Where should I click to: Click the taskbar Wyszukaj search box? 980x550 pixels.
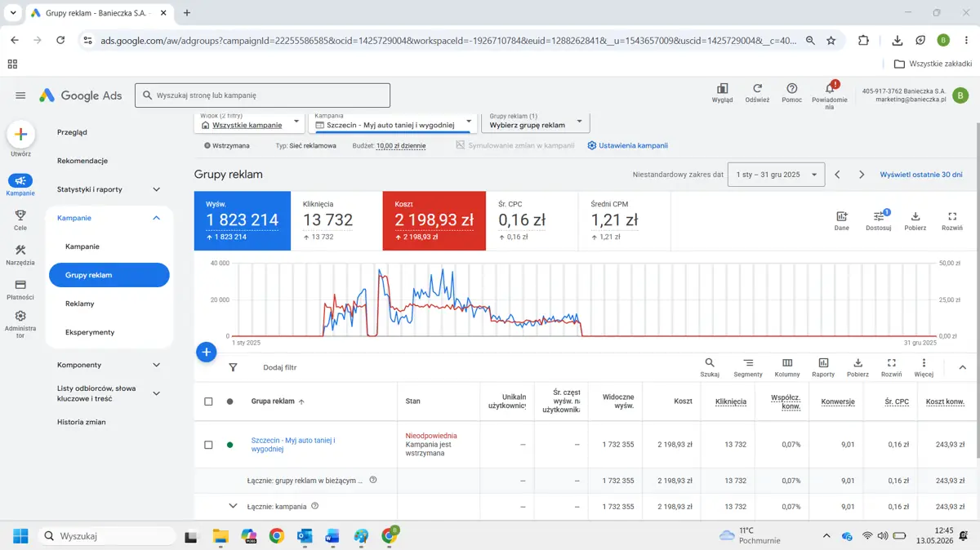click(x=106, y=536)
